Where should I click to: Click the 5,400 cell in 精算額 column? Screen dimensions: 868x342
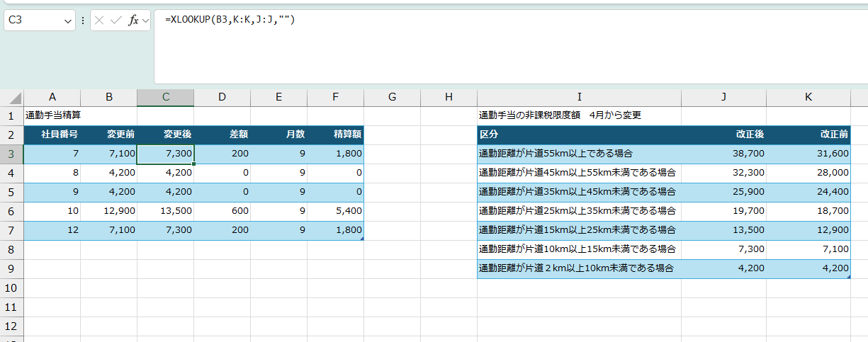click(335, 210)
